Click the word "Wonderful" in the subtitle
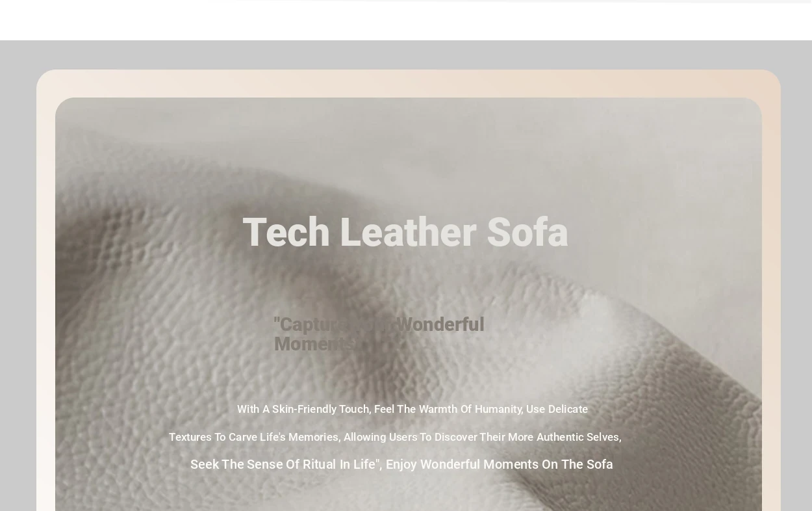The height and width of the screenshot is (511, 812). point(440,324)
